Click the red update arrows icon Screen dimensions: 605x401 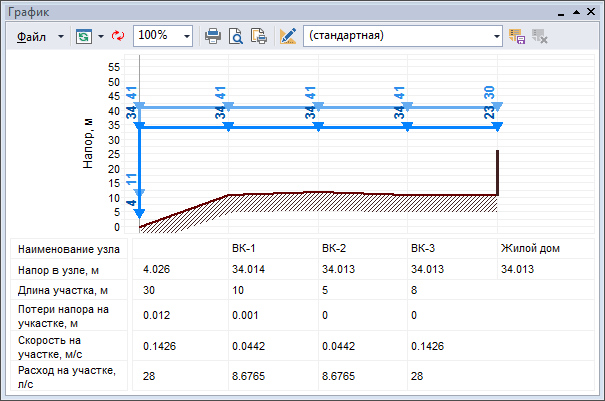click(116, 35)
